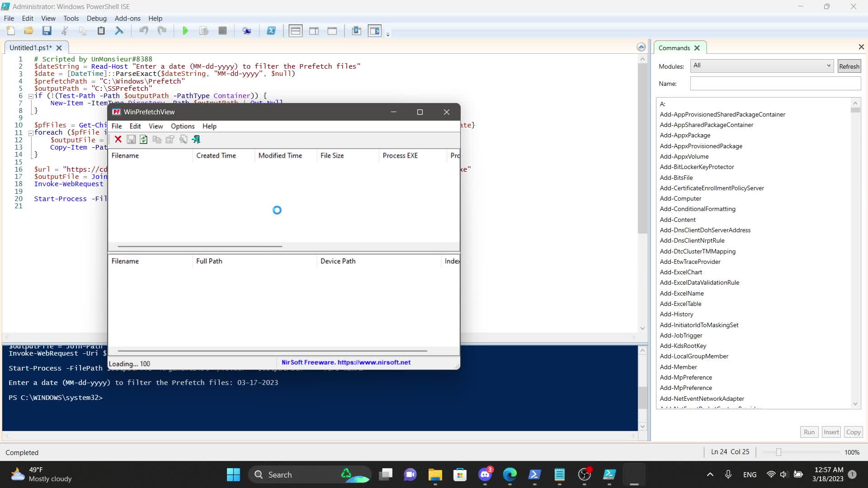The image size is (868, 488).
Task: Collapse the script pane with chevron button
Action: click(641, 47)
